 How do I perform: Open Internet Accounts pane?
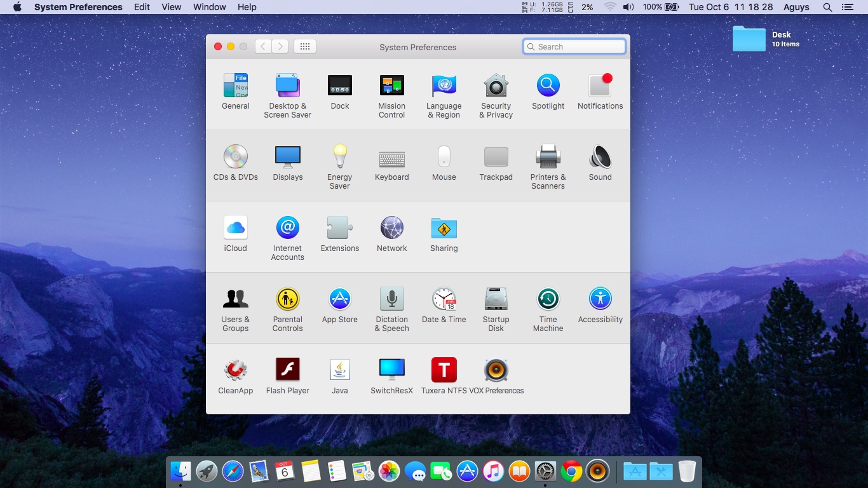coord(288,238)
